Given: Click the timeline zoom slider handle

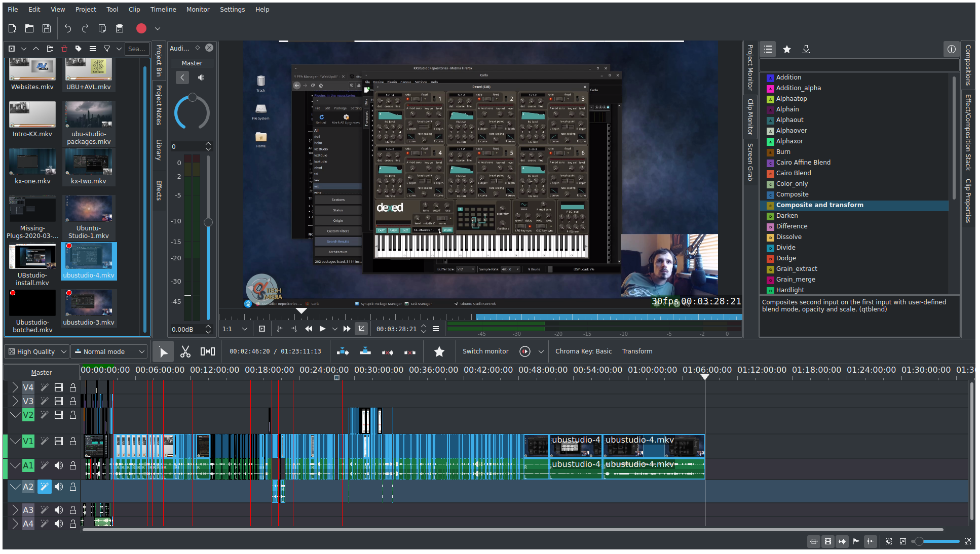Looking at the screenshot, I should click(x=919, y=541).
